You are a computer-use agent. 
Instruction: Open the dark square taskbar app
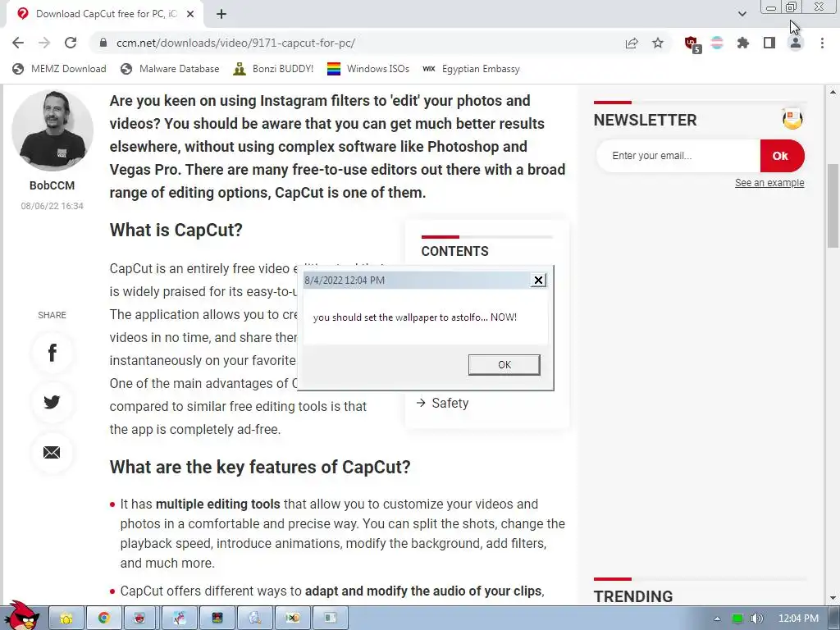point(217,619)
